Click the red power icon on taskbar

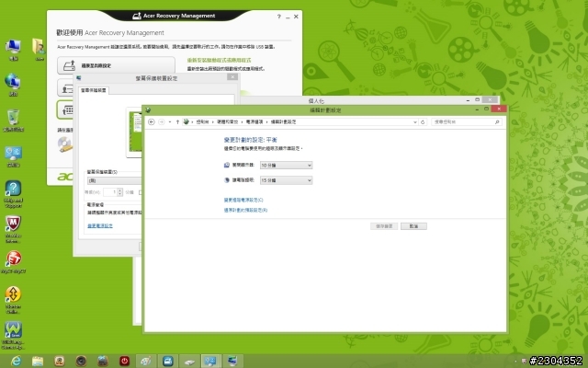(x=124, y=362)
